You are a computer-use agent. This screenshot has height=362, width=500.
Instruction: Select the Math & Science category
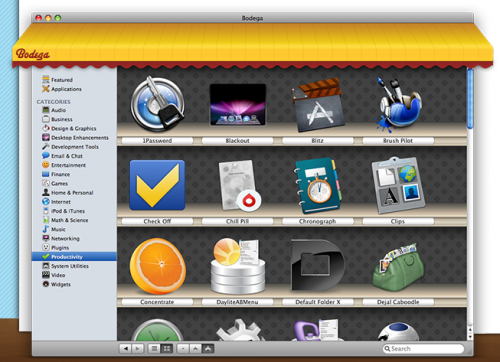65,220
